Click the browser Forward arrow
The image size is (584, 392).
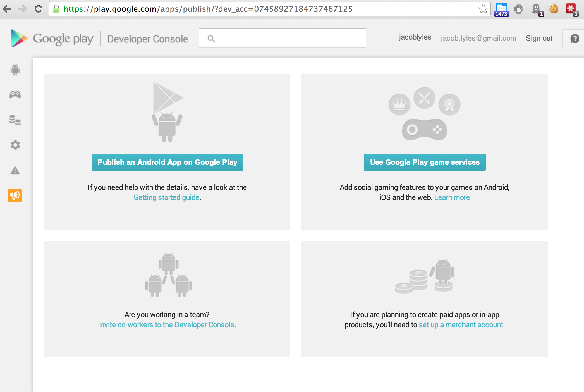[x=22, y=9]
